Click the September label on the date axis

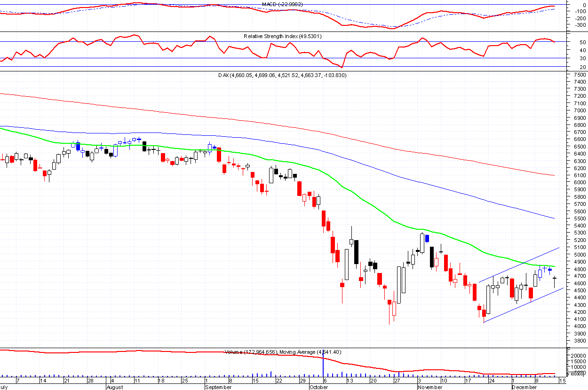click(x=219, y=387)
